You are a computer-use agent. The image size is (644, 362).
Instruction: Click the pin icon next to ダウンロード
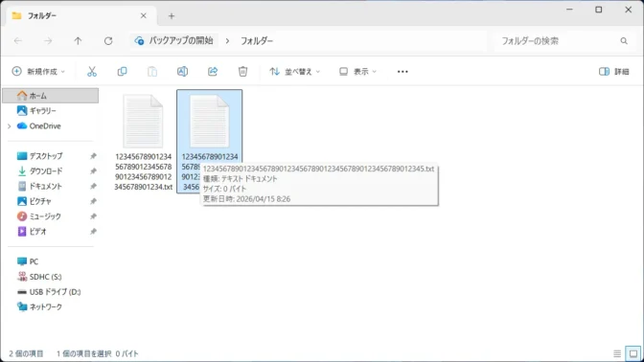coord(93,171)
